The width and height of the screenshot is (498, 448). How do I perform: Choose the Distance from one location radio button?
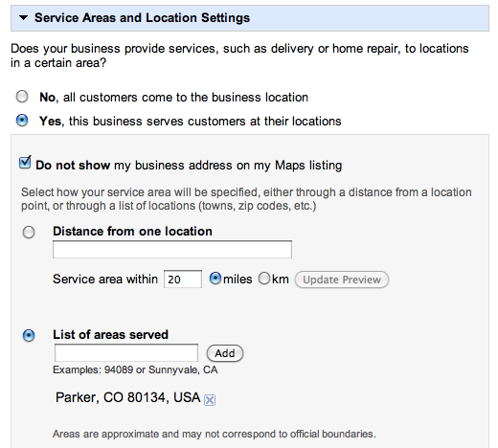coord(29,232)
